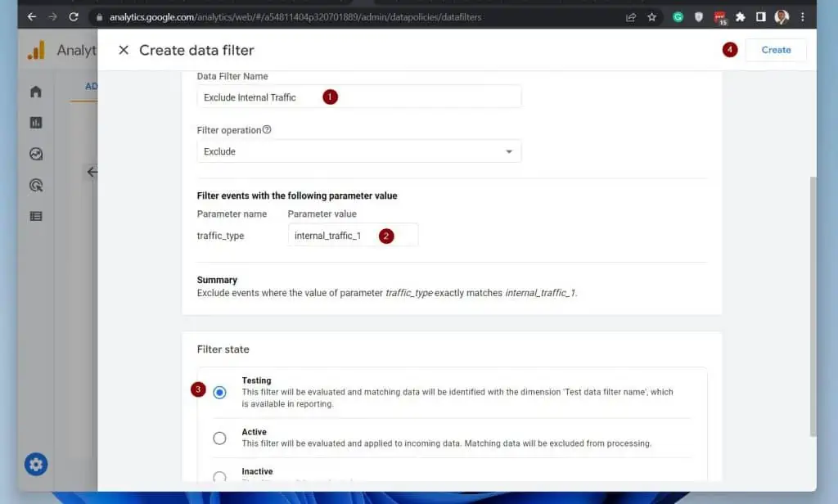Open the Library icon in the left navigation
This screenshot has width=838, height=504.
pyautogui.click(x=36, y=216)
